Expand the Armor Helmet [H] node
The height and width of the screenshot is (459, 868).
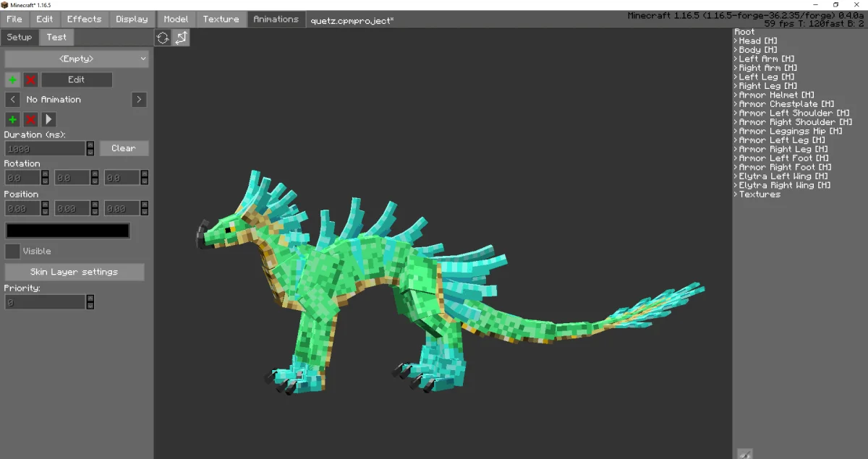pos(736,95)
